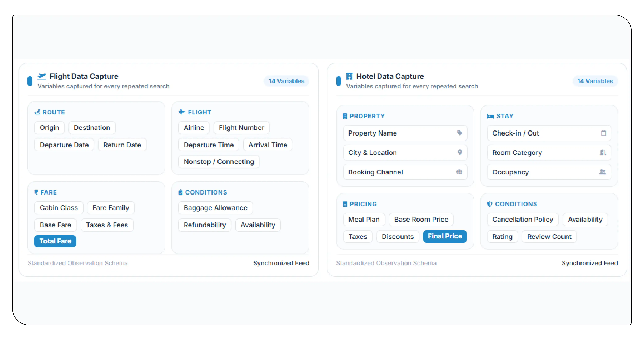Image resolution: width=644 pixels, height=340 pixels.
Task: Select the Total Fare chip
Action: click(55, 241)
